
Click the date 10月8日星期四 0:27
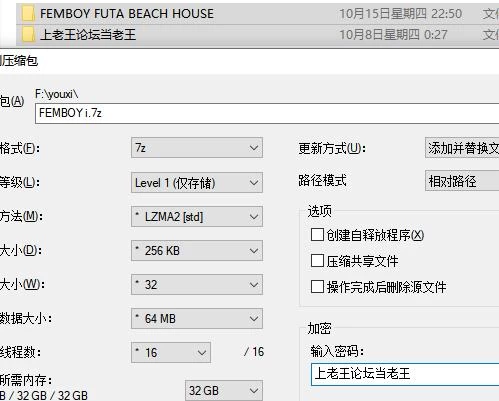pos(393,34)
